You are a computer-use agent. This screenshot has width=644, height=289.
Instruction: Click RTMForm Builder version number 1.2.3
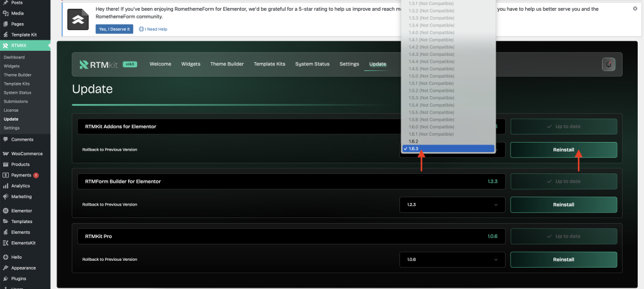(492, 182)
